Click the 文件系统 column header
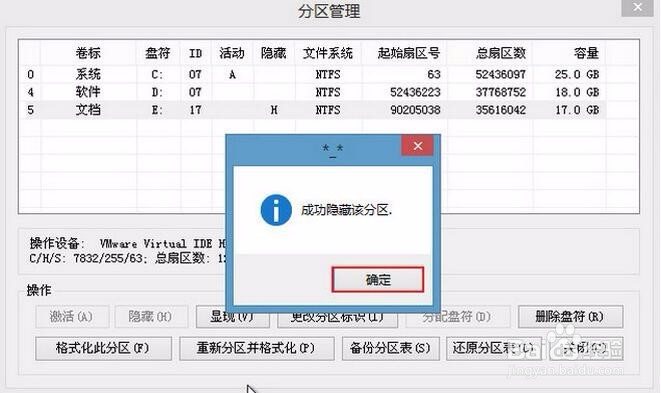Image resolution: width=661 pixels, height=393 pixels. tap(328, 53)
